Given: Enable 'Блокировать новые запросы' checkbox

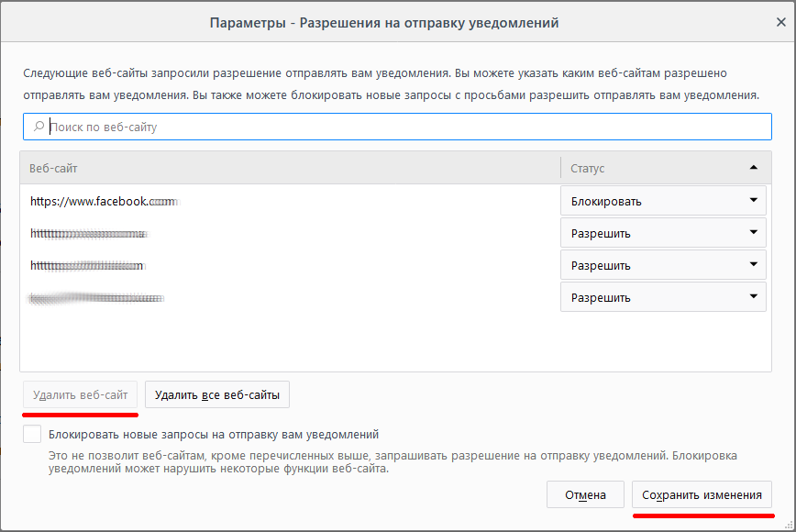Looking at the screenshot, I should [x=33, y=434].
